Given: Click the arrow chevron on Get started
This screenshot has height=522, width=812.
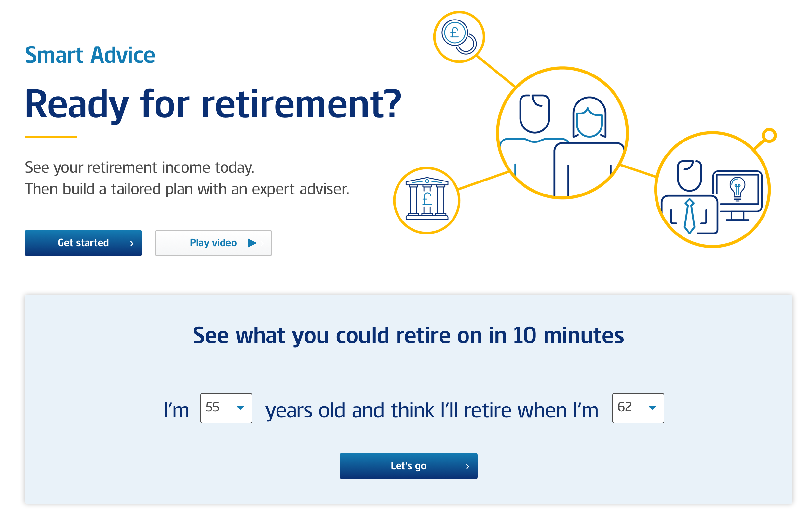Looking at the screenshot, I should [131, 243].
